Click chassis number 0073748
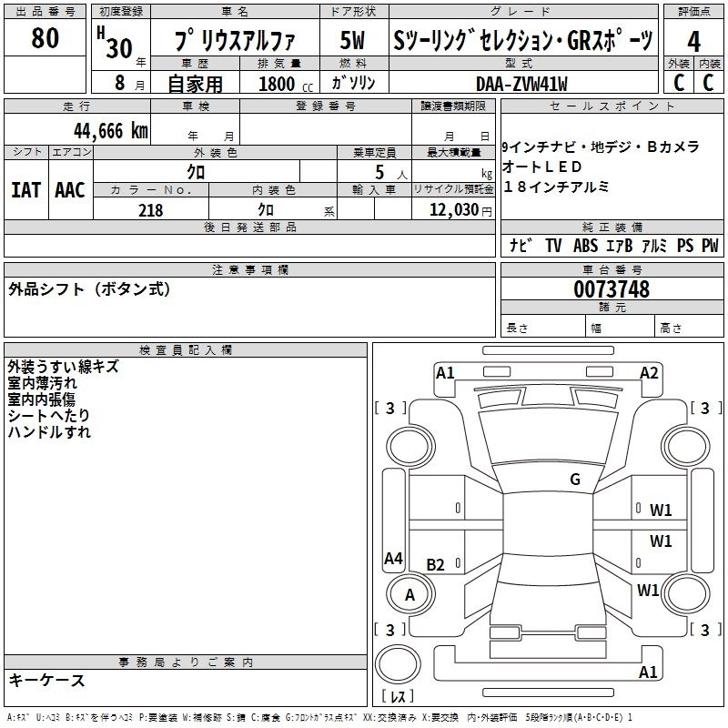 pyautogui.click(x=612, y=289)
